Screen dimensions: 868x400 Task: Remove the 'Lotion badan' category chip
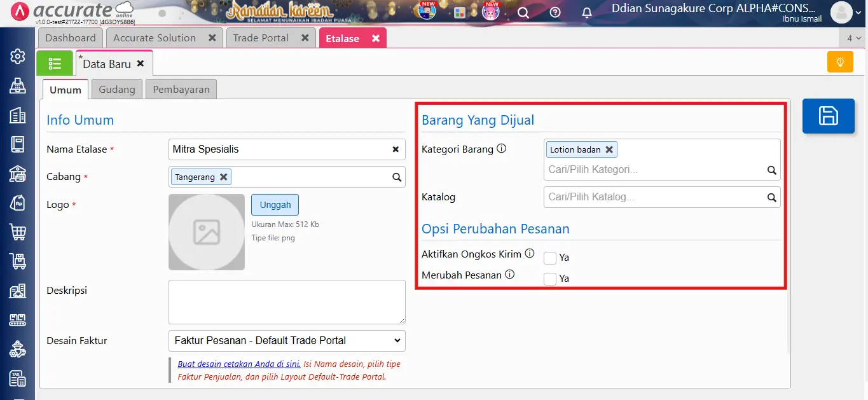609,149
